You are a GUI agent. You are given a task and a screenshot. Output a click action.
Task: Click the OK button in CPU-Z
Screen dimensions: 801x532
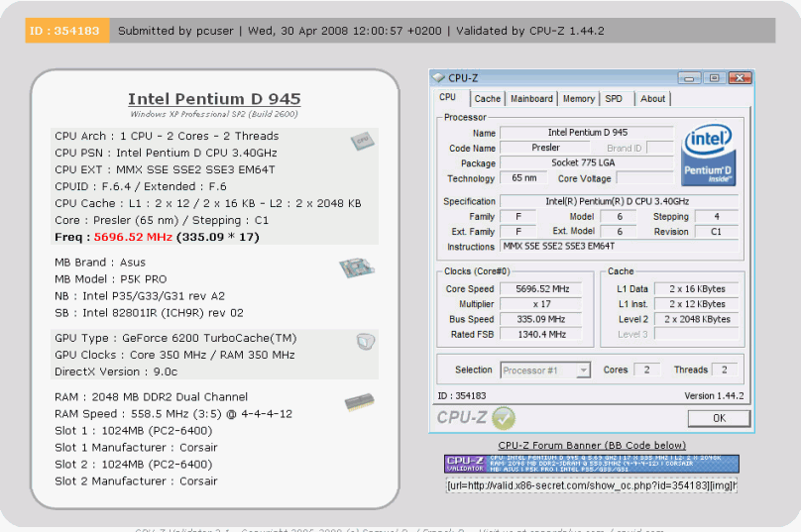[719, 418]
